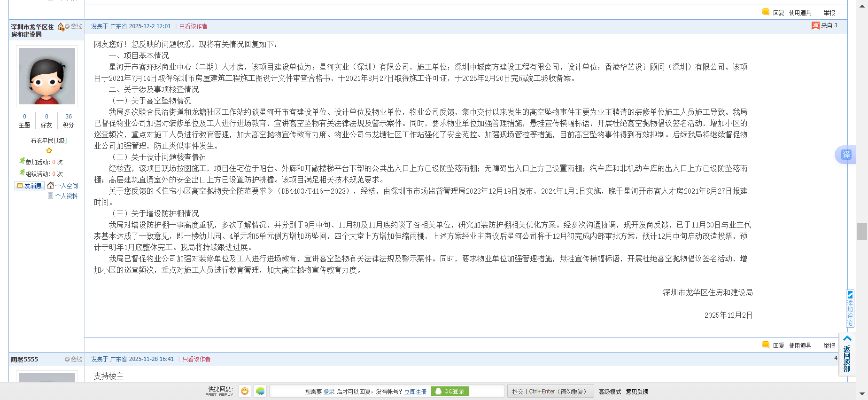The image size is (868, 400).
Task: Click 只看该作者 on 陶然5555's post
Action: 196,359
